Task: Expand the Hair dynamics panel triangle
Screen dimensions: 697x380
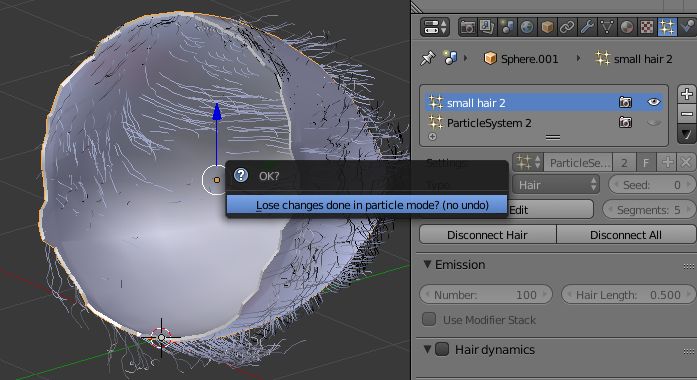Action: click(428, 349)
